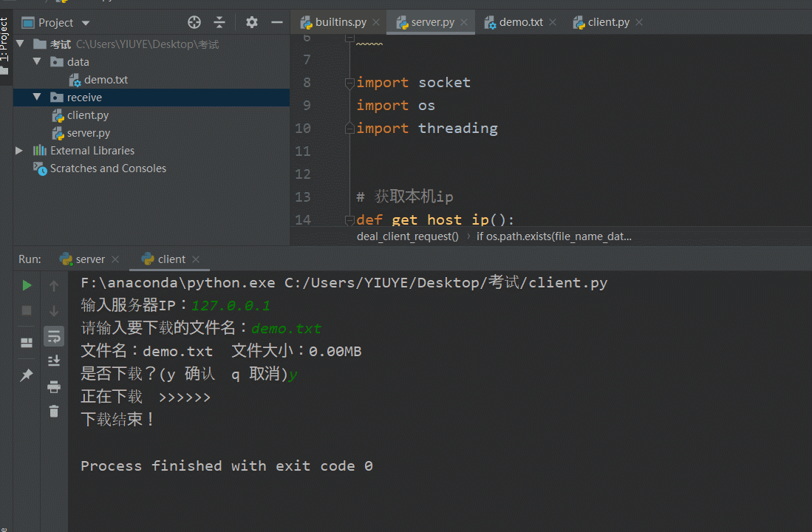
Task: Open Project panel settings gear menu
Action: point(250,22)
